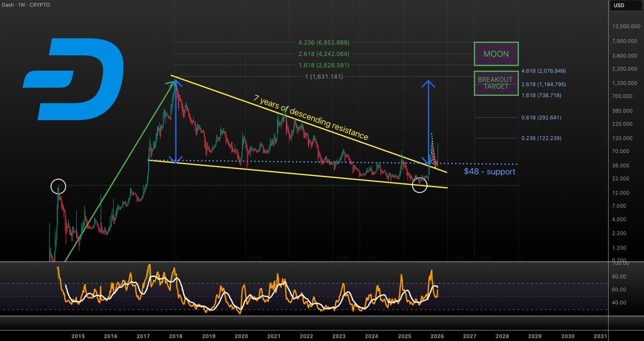Image resolution: width=644 pixels, height=341 pixels.
Task: Select the white circle at the 2014 peak
Action: (58, 187)
